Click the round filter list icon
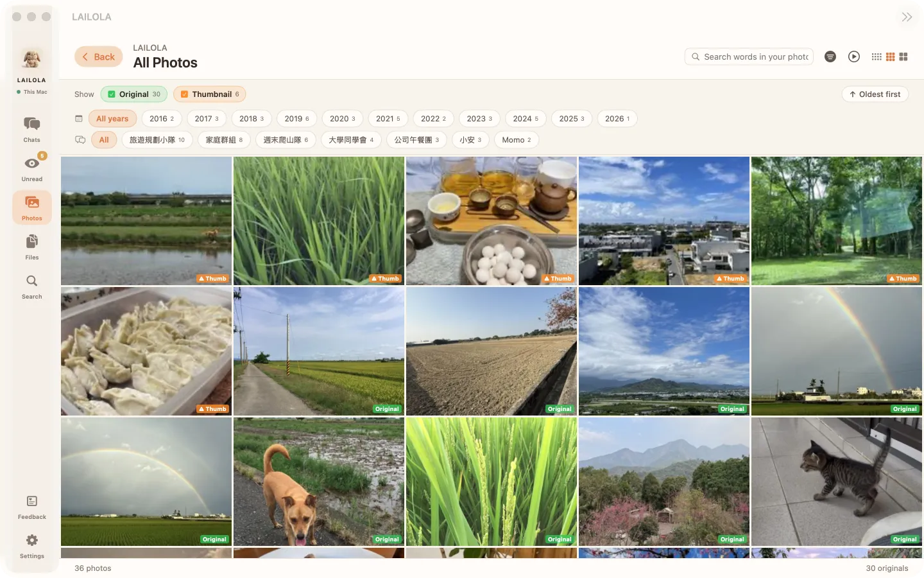 pyautogui.click(x=830, y=57)
